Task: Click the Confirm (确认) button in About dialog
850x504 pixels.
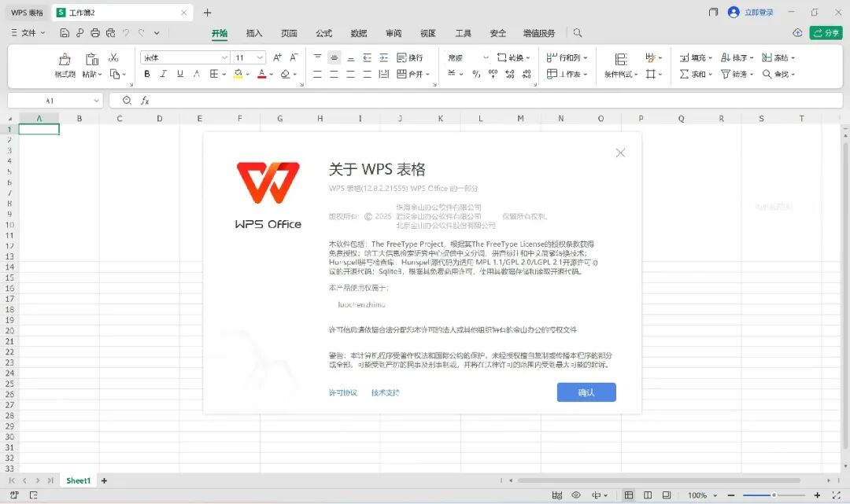Action: [x=586, y=392]
